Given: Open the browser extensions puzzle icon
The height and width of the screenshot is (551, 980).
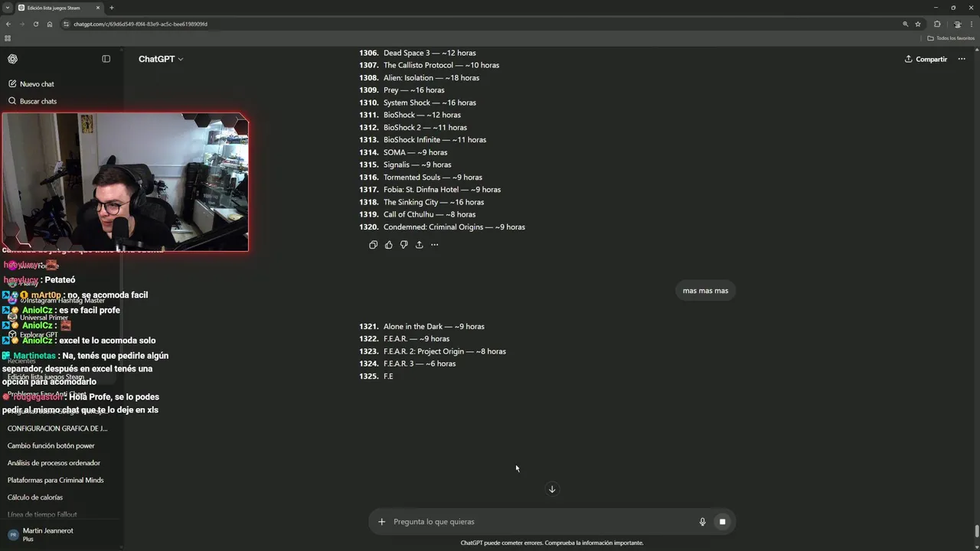Looking at the screenshot, I should click(x=937, y=24).
